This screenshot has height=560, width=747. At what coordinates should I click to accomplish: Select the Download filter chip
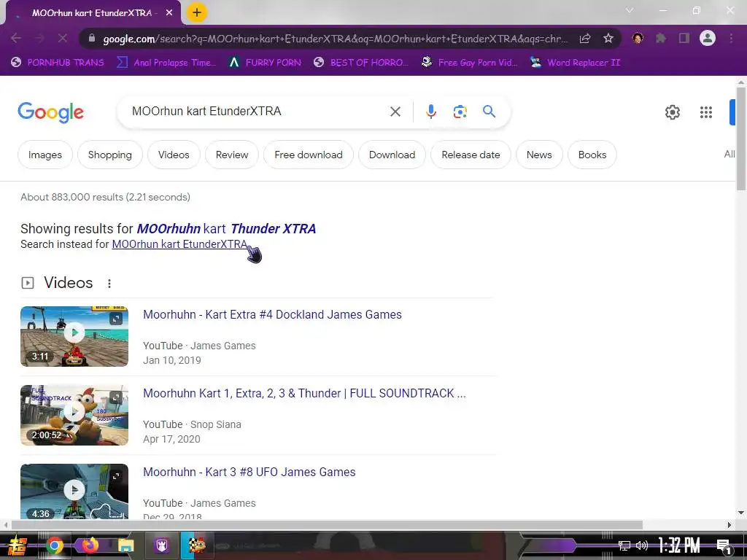tap(392, 155)
